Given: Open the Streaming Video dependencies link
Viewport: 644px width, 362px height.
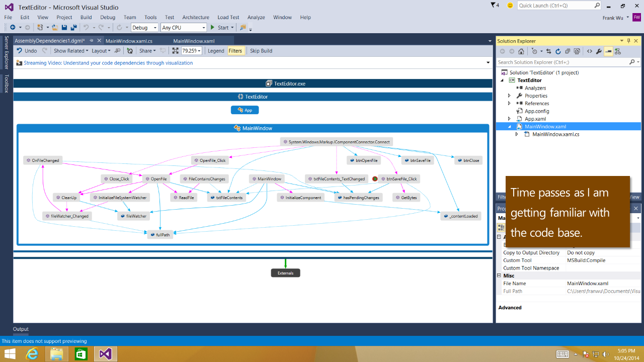Looking at the screenshot, I should tap(108, 63).
